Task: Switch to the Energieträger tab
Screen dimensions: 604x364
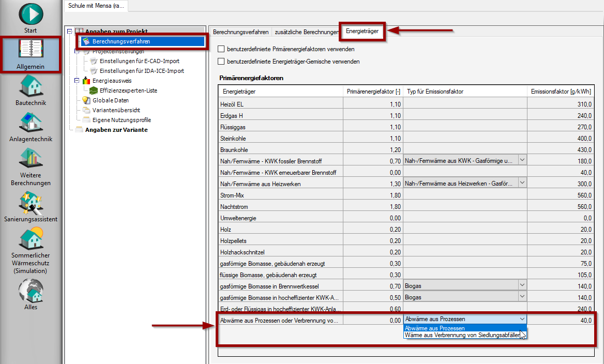Action: tap(362, 31)
